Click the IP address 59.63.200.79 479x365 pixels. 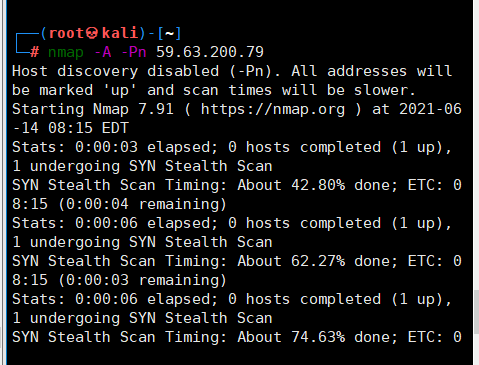tap(210, 52)
